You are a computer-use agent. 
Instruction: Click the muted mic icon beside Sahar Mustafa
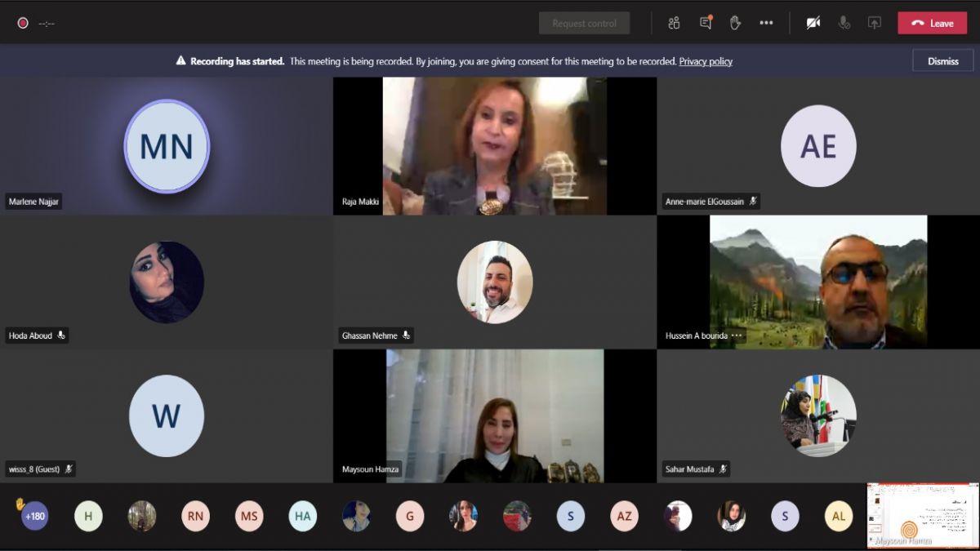(x=723, y=469)
